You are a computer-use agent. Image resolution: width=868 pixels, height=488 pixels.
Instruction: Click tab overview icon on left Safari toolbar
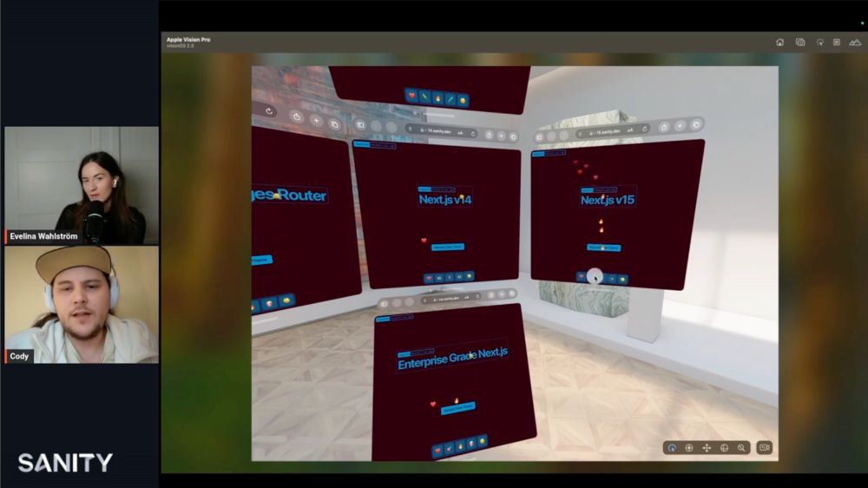tap(334, 125)
